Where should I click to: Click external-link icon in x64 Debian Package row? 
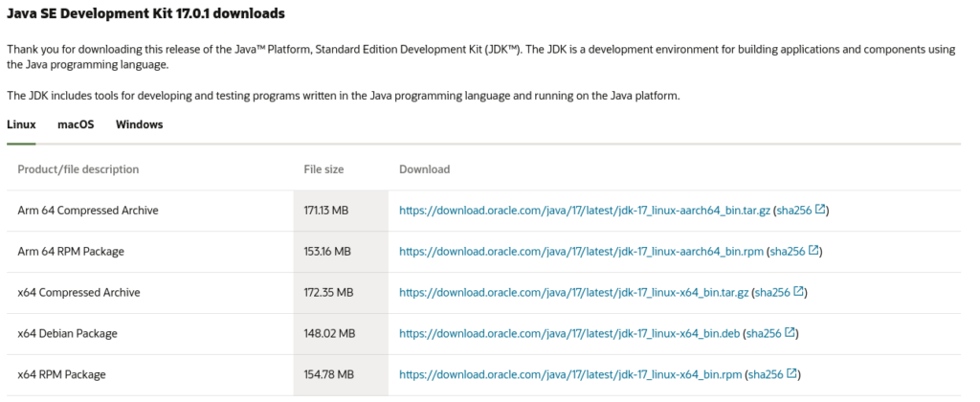(790, 332)
